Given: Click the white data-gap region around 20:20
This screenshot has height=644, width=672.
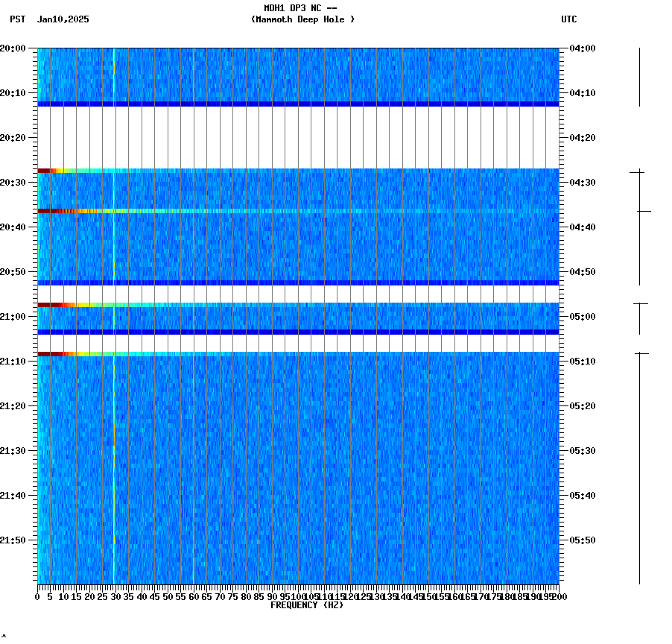Looking at the screenshot, I should [x=298, y=138].
